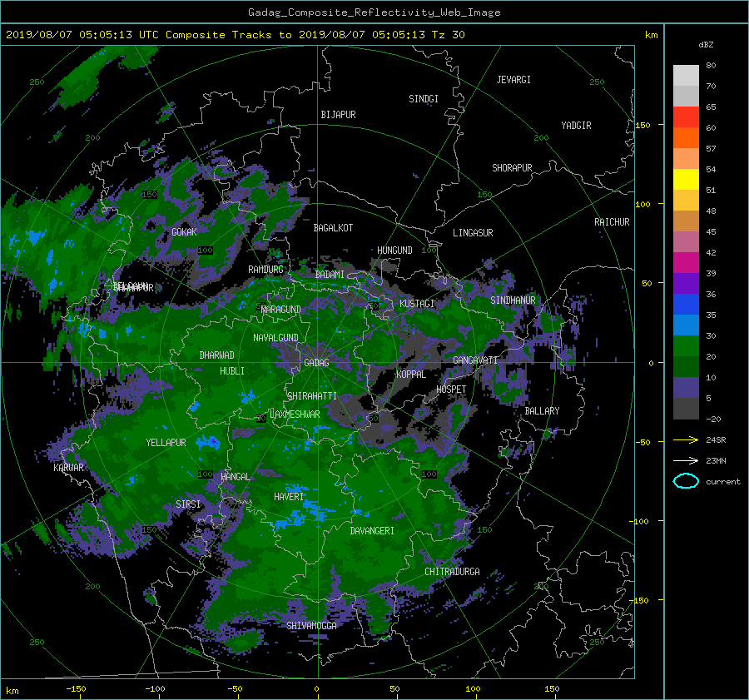Click the slate purple 5-10 dBZ swatch

[686, 388]
